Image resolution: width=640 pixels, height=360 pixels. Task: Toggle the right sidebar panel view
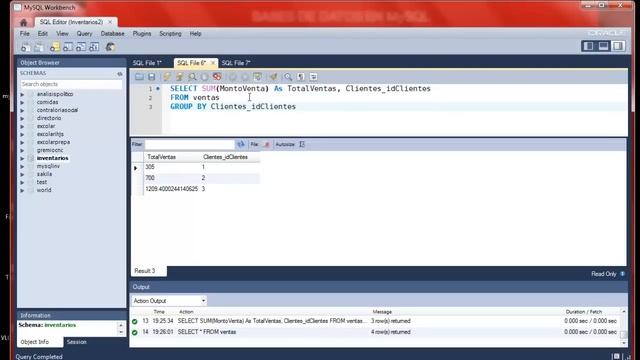click(x=618, y=46)
